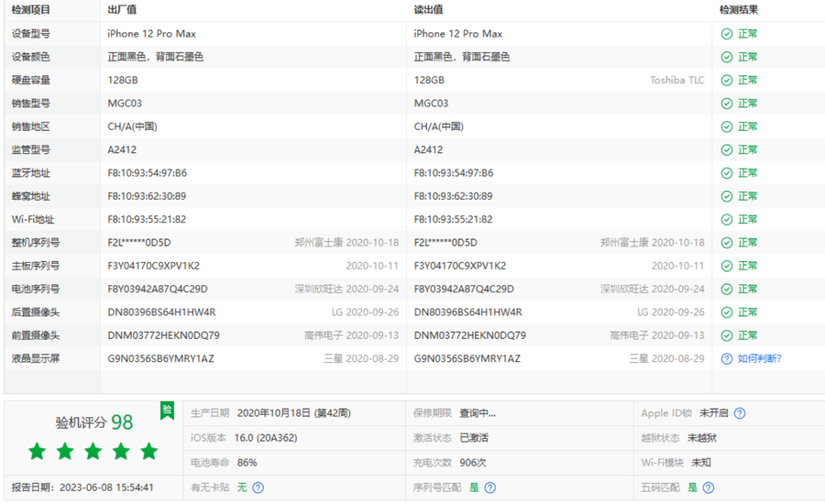Click 设备颜色 factory value 正面黑色，背面石墨色
825x504 pixels.
point(156,57)
